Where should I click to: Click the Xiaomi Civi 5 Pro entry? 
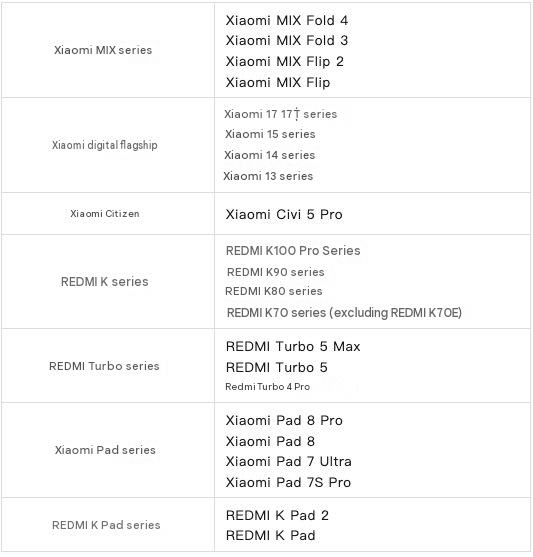pos(284,214)
